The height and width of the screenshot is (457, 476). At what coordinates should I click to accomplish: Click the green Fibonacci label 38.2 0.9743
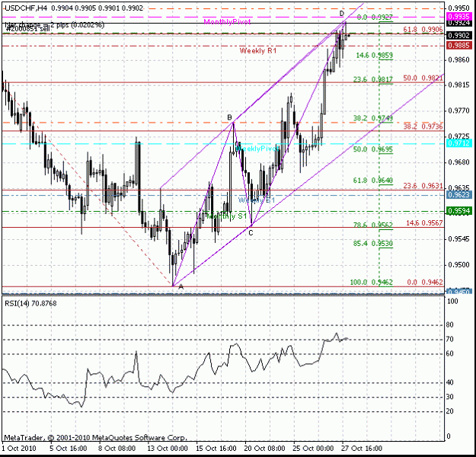373,118
